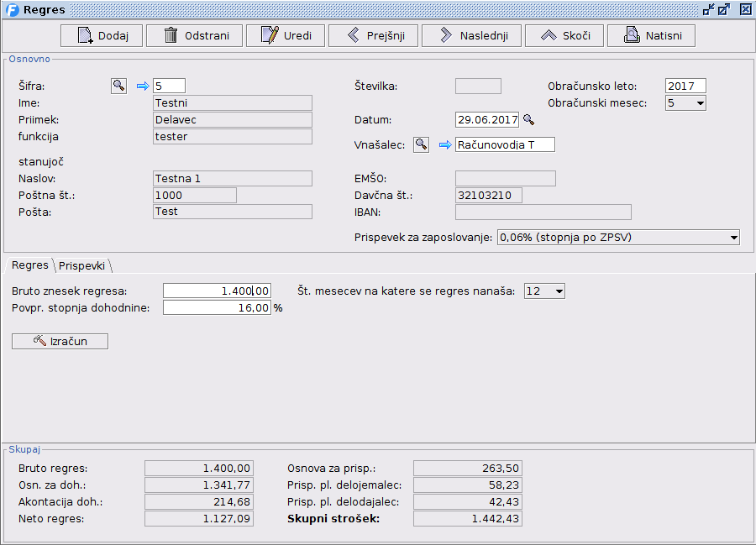Focus the Povpr. stopnja dohodnine field
756x545 pixels.
coord(217,308)
